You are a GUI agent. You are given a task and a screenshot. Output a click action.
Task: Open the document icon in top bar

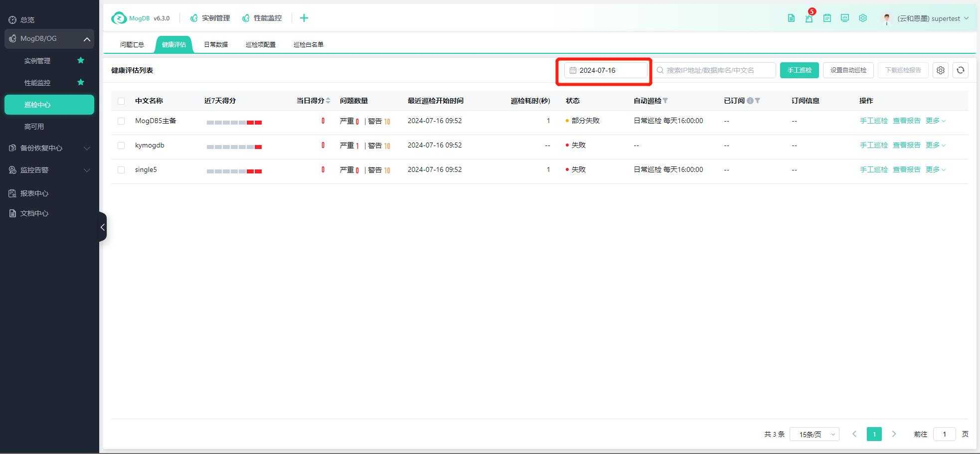791,18
